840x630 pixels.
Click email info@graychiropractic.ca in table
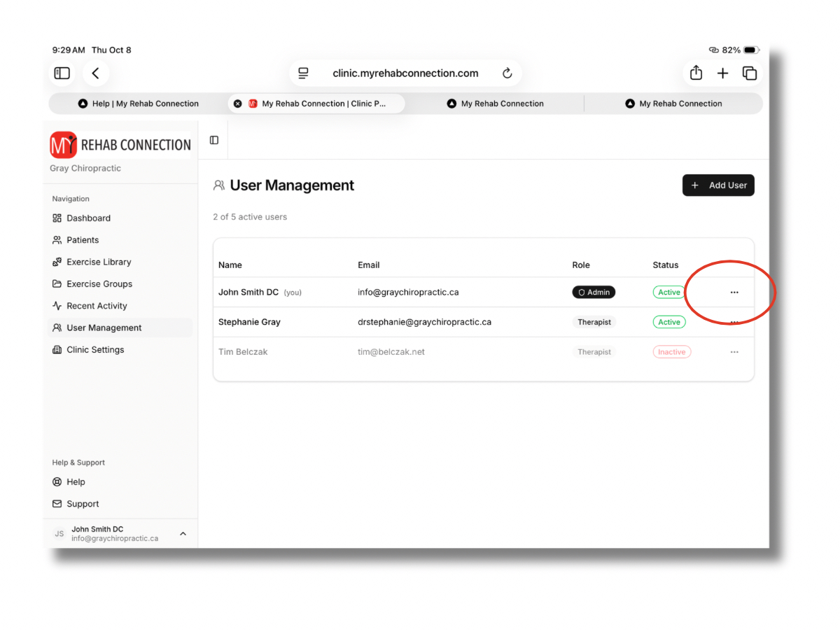coord(408,292)
